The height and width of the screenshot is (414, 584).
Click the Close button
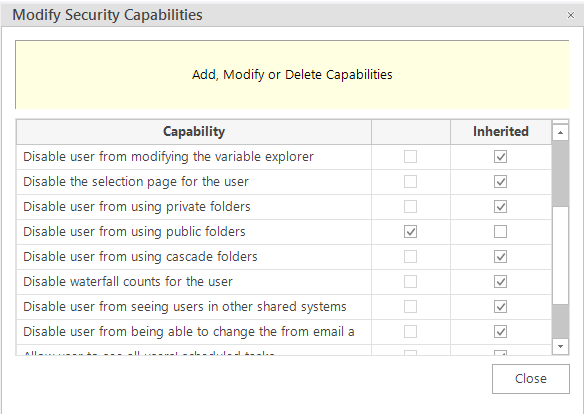tap(531, 379)
